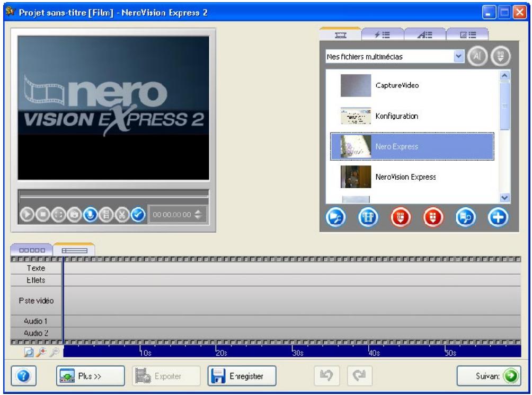
Task: Click the browse for media icon
Action: (x=335, y=217)
